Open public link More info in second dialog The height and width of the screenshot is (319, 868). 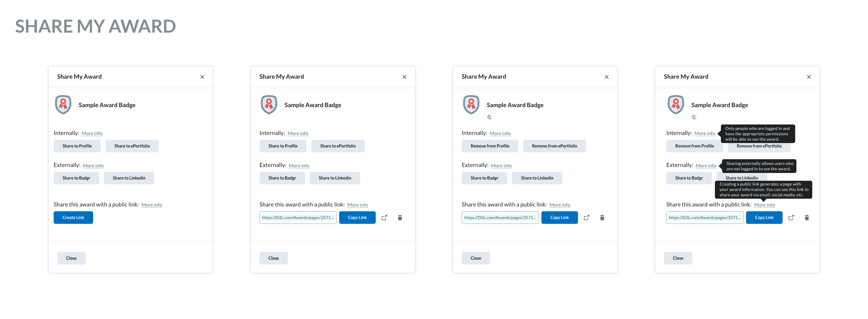click(357, 205)
